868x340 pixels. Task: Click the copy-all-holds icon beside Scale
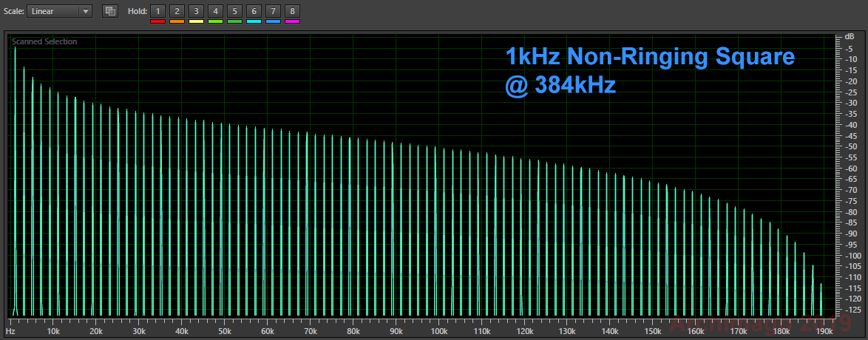pyautogui.click(x=110, y=11)
